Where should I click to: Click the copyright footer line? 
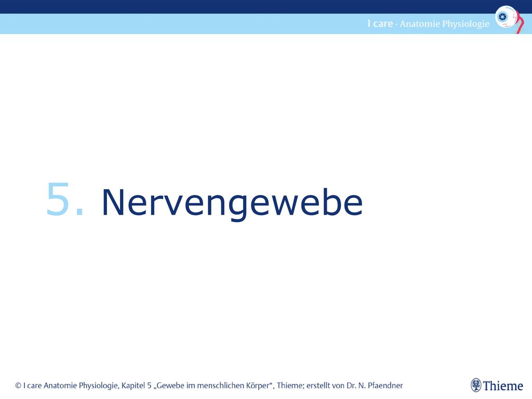(x=209, y=385)
